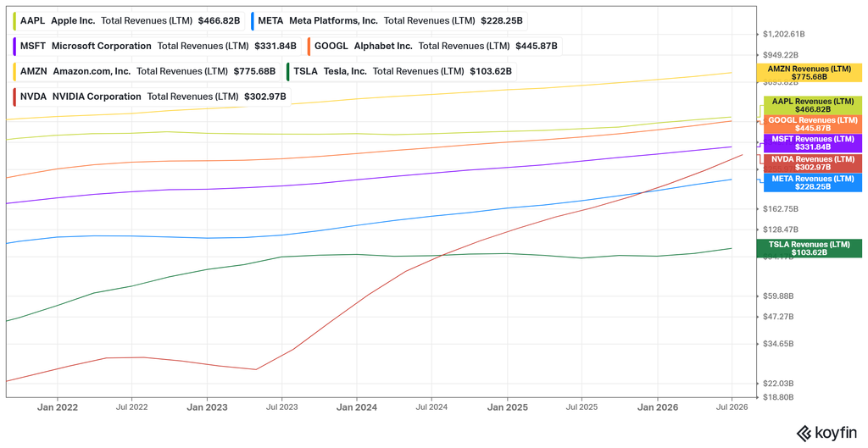Click the GOOGL Alphabet Inc. legend entry

click(x=434, y=46)
